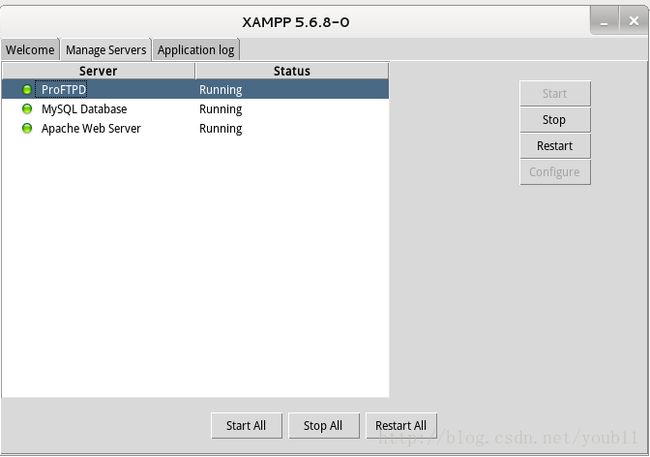Click the Restart All button
The height and width of the screenshot is (457, 650).
point(401,425)
